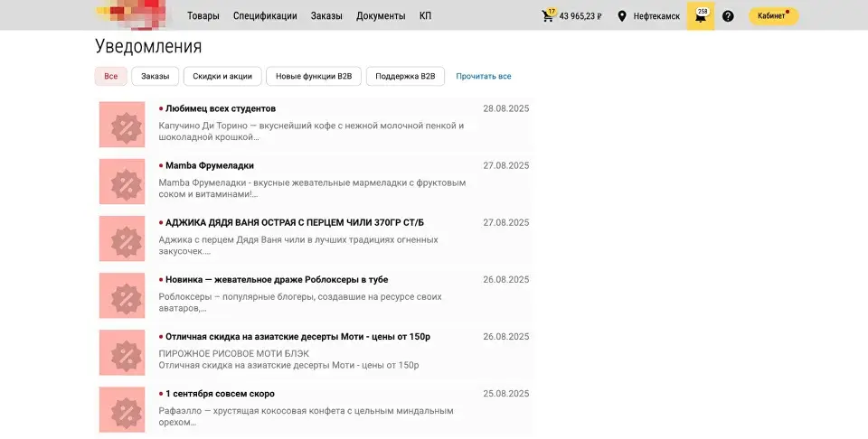Click description about жевательные мармеладки
Image resolution: width=868 pixels, height=439 pixels.
tap(312, 189)
